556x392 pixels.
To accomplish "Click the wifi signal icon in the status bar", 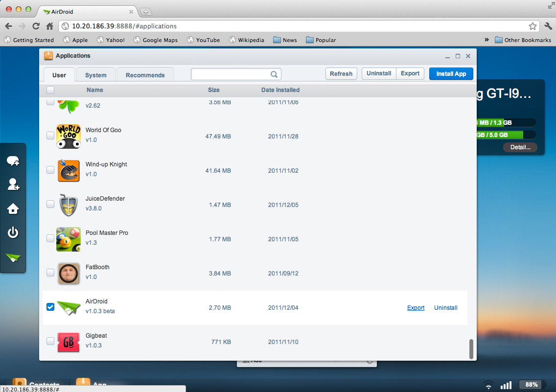I will coord(488,385).
